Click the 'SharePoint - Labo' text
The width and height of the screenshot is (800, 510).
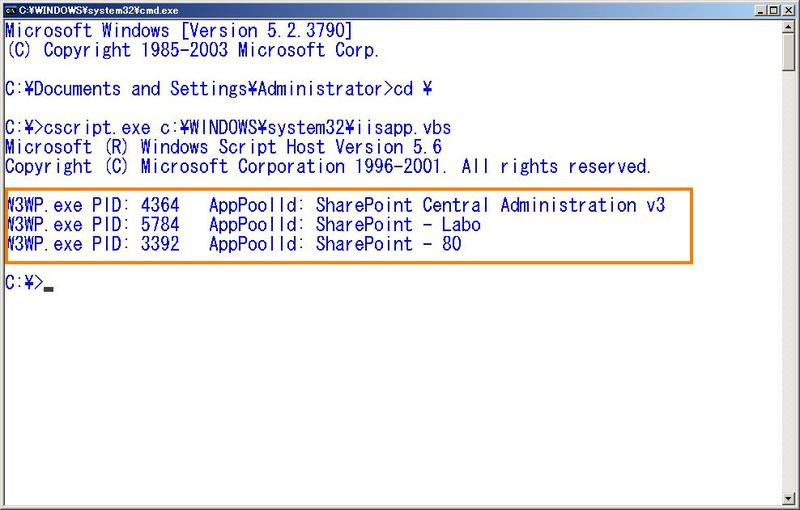coord(398,224)
